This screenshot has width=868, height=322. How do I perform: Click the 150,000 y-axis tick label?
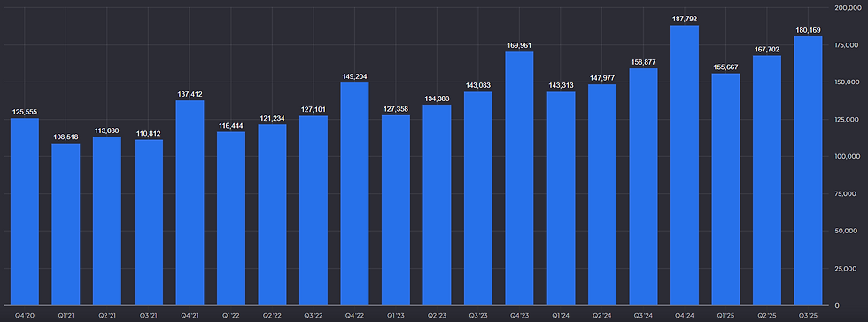pyautogui.click(x=847, y=82)
